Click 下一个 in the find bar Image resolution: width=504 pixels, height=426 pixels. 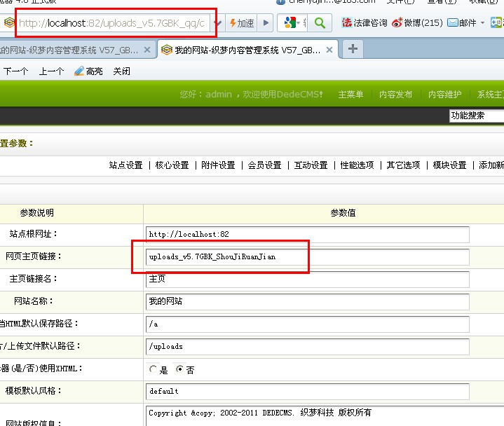point(15,71)
